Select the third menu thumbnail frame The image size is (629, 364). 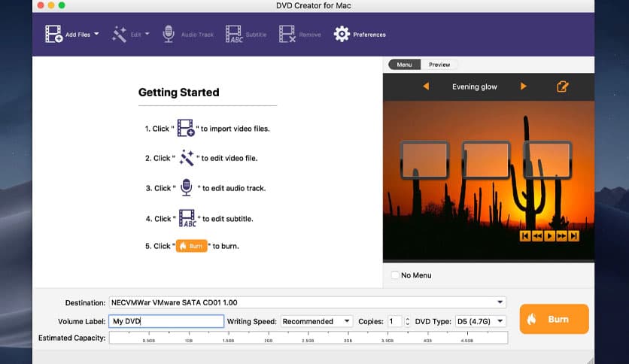tap(548, 159)
